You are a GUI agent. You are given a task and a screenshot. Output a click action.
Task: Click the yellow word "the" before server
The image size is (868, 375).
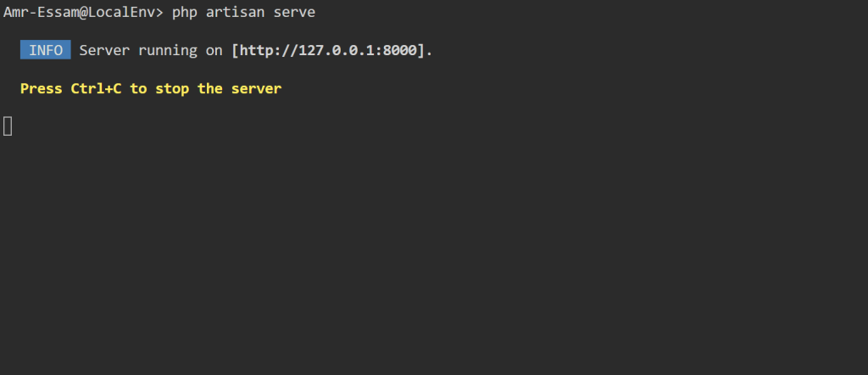(x=209, y=88)
